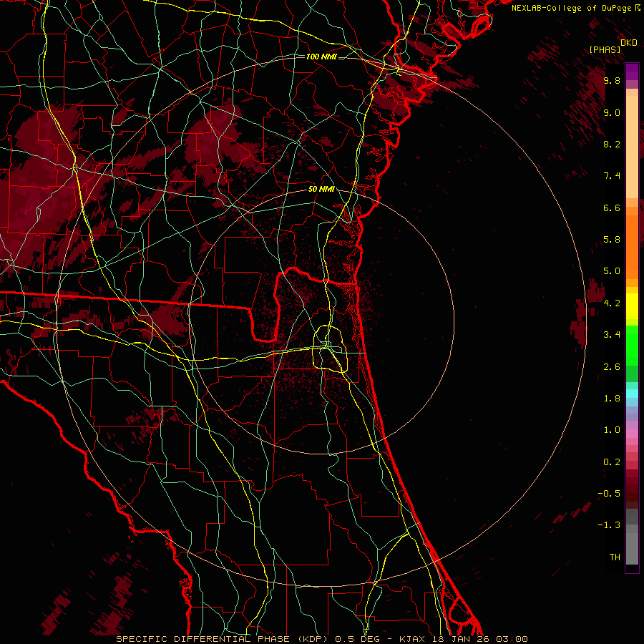Click the purple top segment of color bar

[632, 72]
